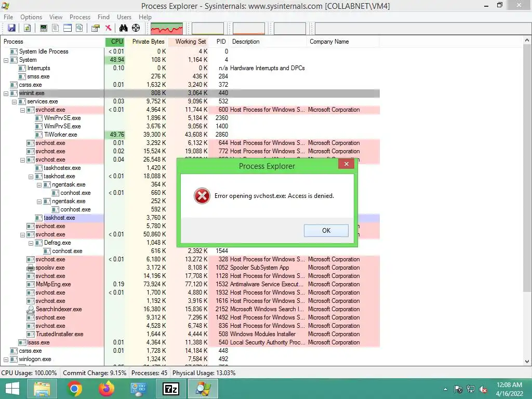Image resolution: width=532 pixels, height=399 pixels.
Task: Click the red X Kill Process icon
Action: tap(108, 28)
